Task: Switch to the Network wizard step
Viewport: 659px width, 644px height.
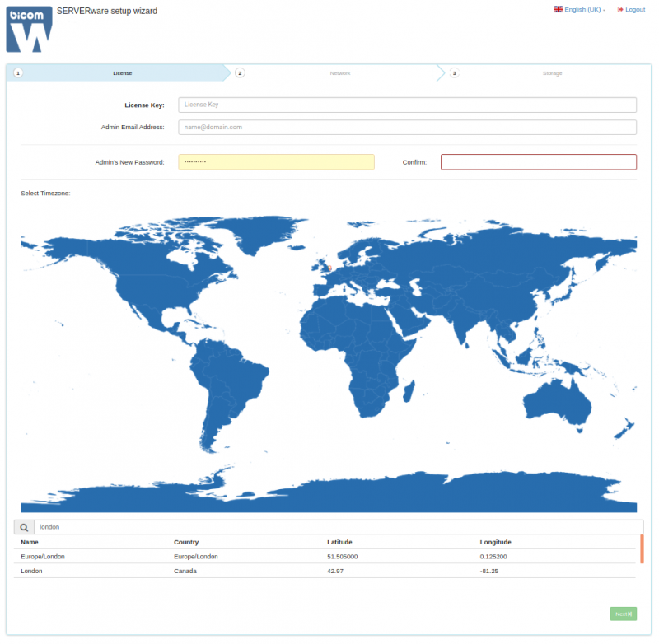Action: click(340, 72)
